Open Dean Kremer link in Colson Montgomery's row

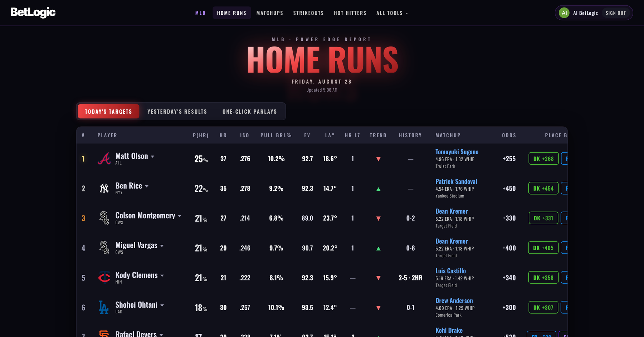pos(452,211)
